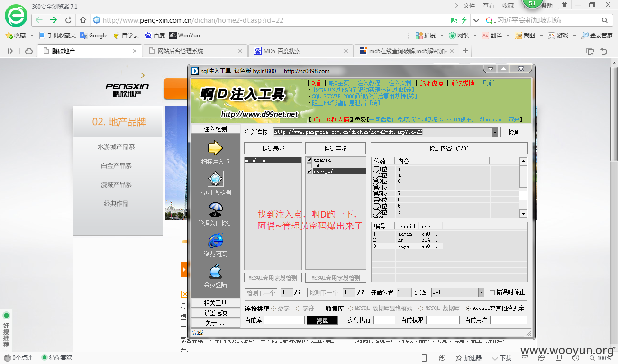Open the 查看 browser menu
Screen dimensions: 618x364
click(x=489, y=6)
